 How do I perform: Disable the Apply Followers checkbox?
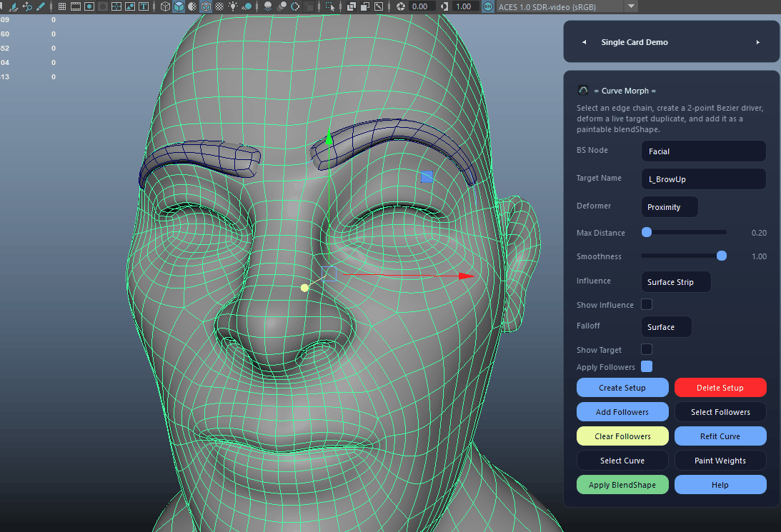click(647, 367)
